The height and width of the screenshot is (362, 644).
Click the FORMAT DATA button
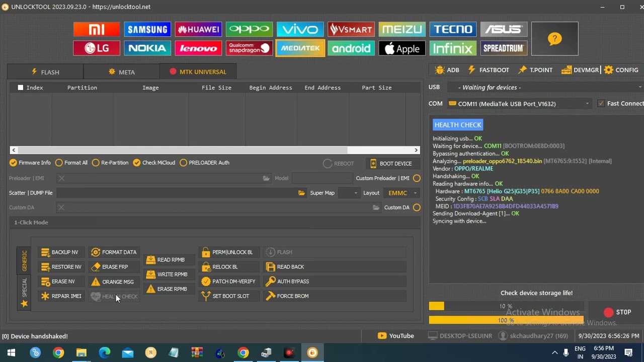114,252
